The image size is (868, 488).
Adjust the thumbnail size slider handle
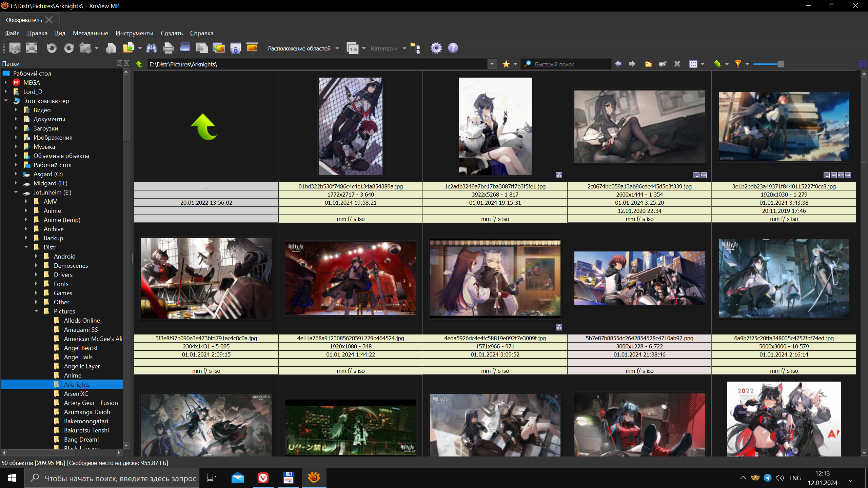click(781, 64)
